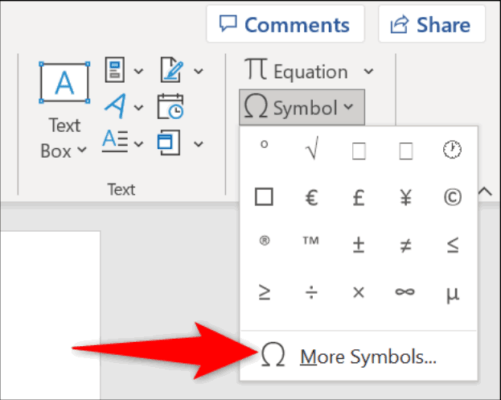Insert the infinity symbol
The height and width of the screenshot is (400, 501).
(x=405, y=292)
